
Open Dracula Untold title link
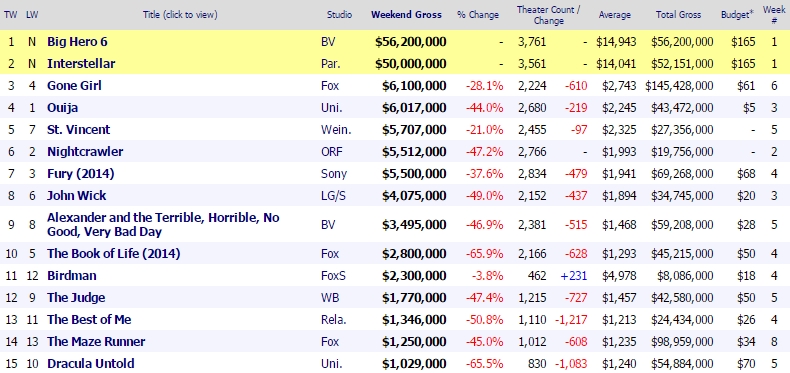click(x=91, y=363)
